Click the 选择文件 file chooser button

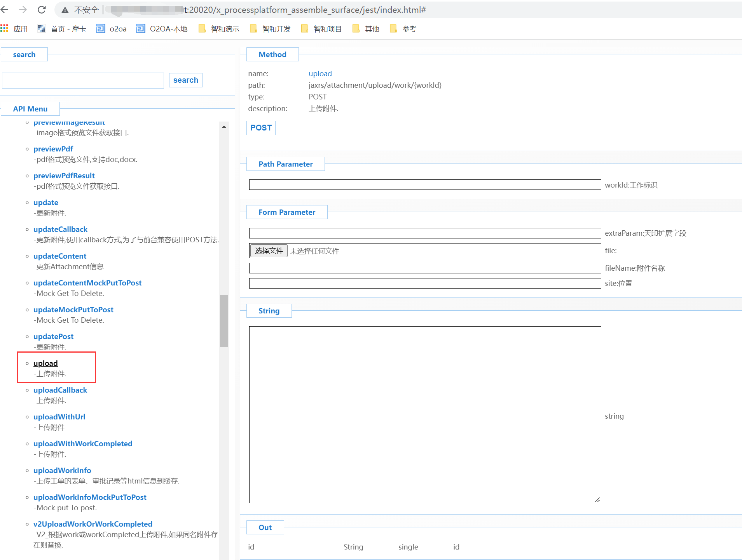pos(269,251)
